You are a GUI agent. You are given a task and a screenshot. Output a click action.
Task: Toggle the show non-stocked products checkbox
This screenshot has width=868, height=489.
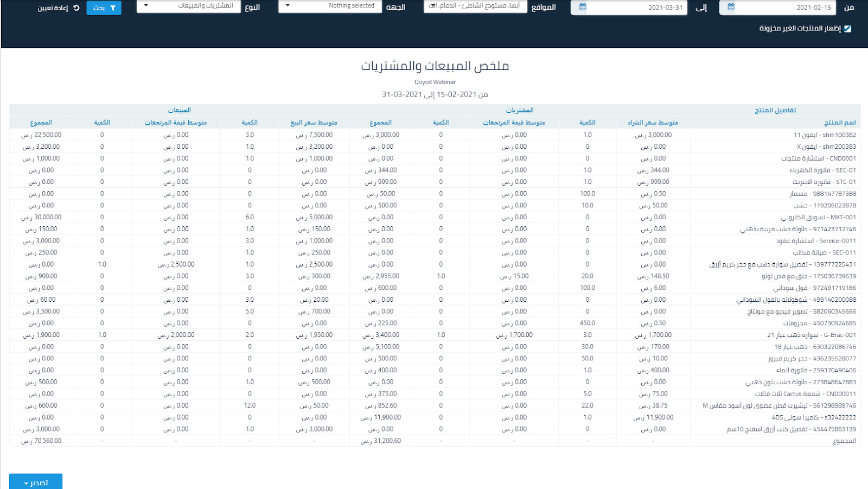pyautogui.click(x=847, y=29)
